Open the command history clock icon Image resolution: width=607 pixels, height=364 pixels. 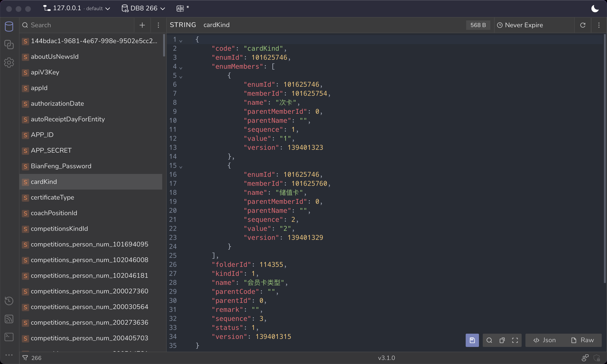9,301
